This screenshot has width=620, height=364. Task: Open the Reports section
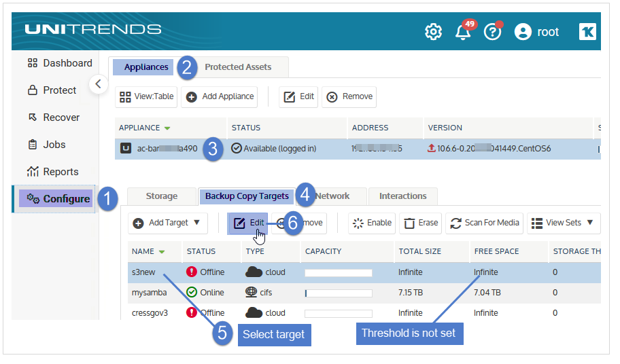point(54,173)
